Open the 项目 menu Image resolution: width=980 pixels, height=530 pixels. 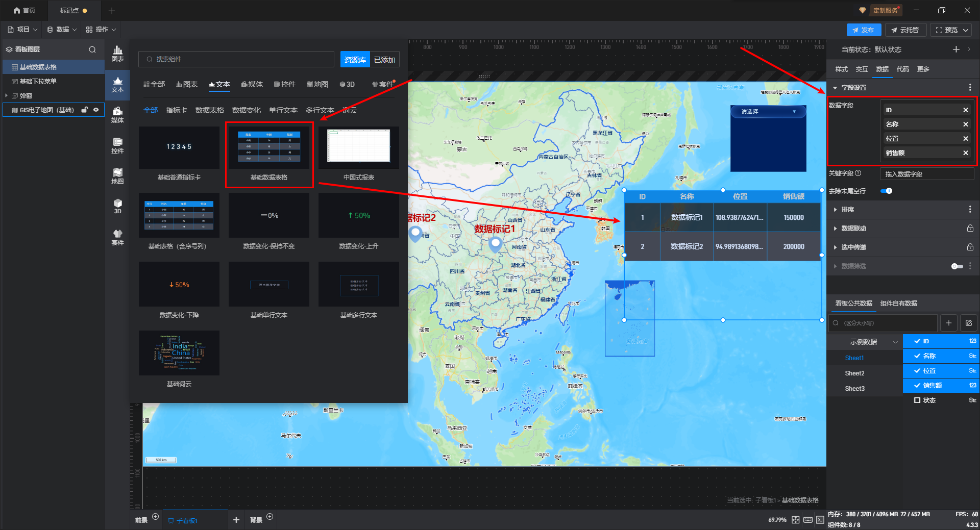(x=22, y=30)
